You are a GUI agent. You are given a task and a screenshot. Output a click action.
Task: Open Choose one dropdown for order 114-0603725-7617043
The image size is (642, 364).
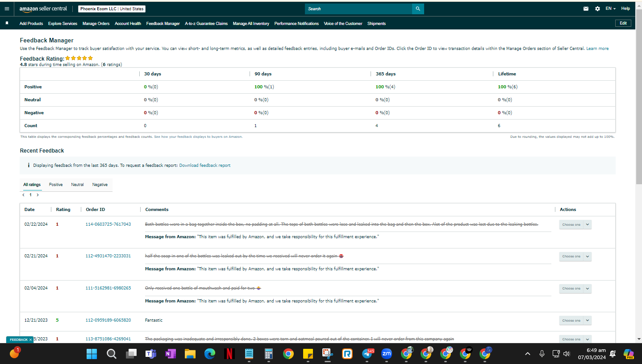(x=575, y=224)
